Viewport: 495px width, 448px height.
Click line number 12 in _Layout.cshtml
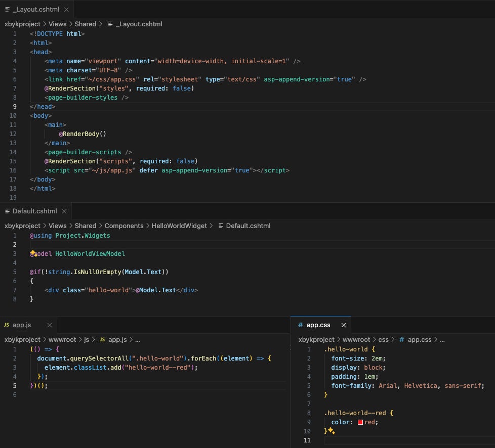[x=13, y=133]
